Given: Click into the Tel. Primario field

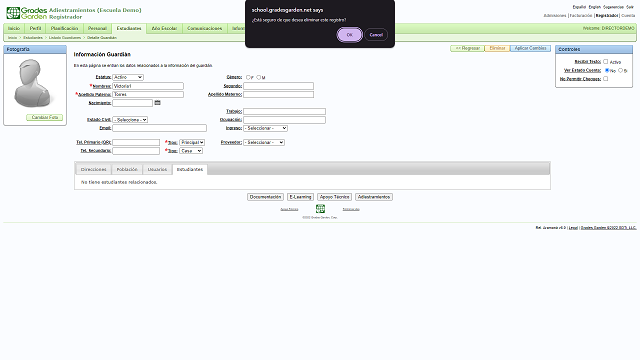Looking at the screenshot, I should [136, 142].
